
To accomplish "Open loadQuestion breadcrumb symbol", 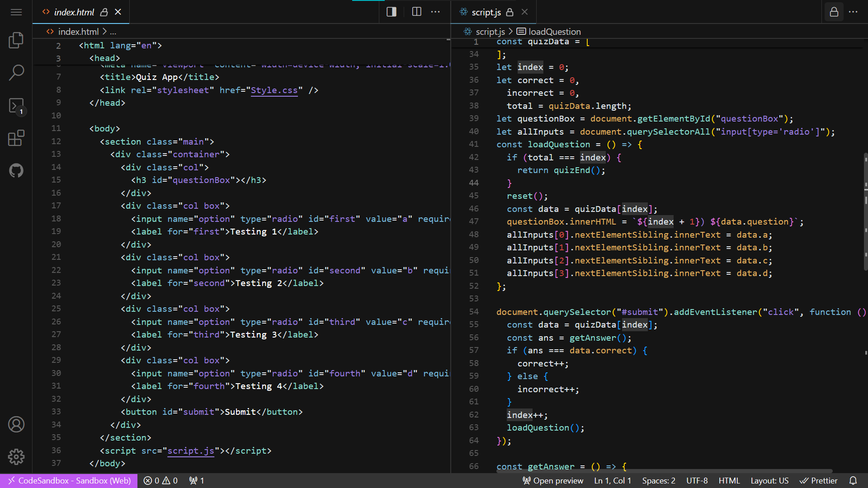I will [x=555, y=32].
